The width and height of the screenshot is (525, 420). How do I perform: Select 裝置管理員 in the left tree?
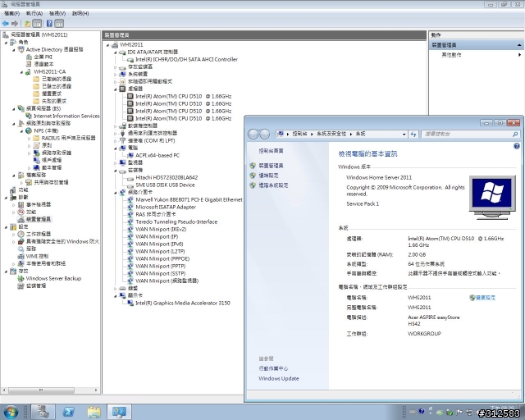(x=39, y=219)
